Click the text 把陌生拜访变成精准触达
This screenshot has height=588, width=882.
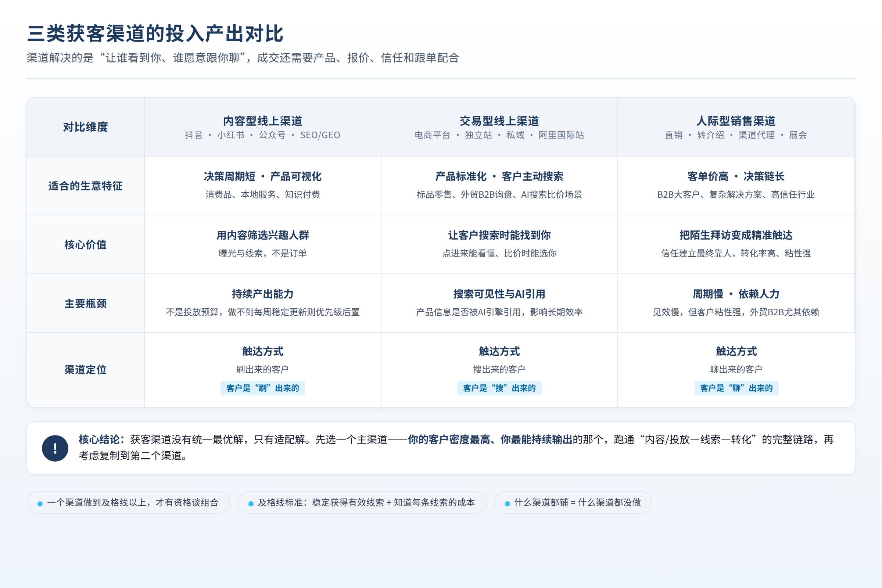tap(736, 236)
